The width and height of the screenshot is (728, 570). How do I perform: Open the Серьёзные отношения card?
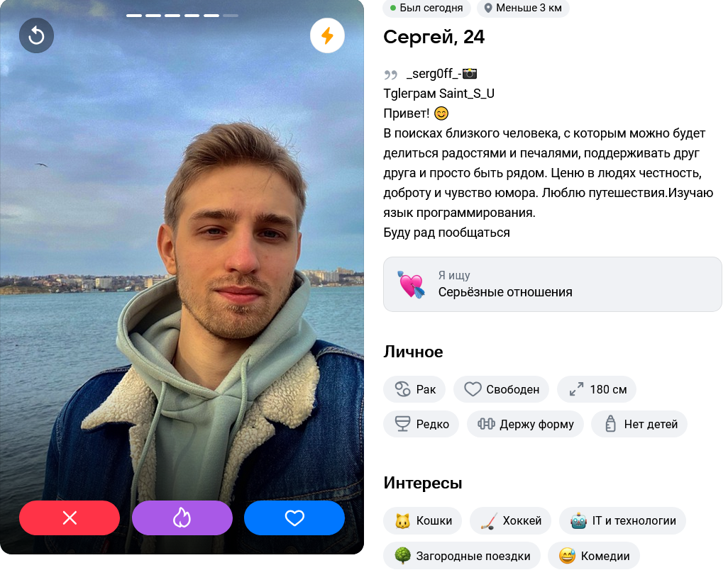click(553, 284)
